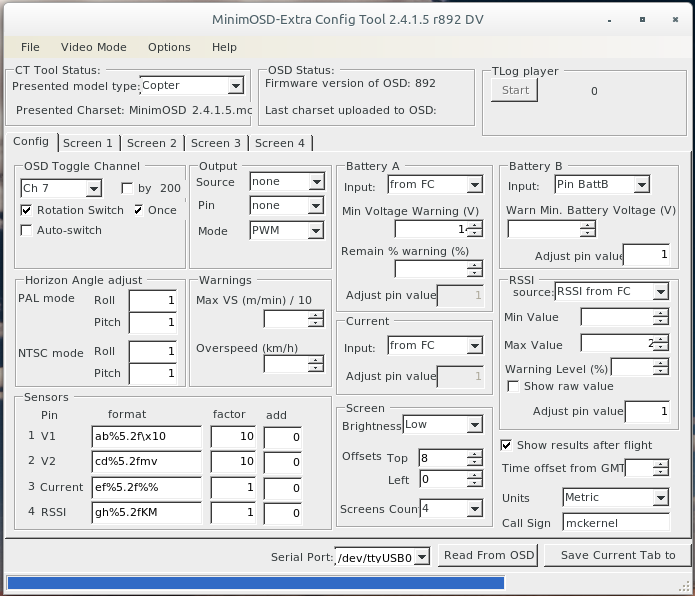
Task: Decrease the Overspeed warning spinner value
Action: [316, 369]
